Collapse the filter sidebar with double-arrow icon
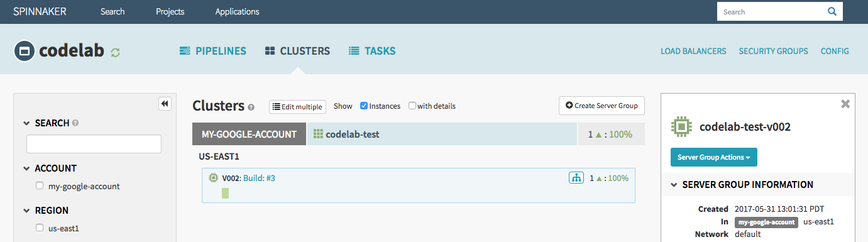The image size is (868, 242). click(x=165, y=104)
